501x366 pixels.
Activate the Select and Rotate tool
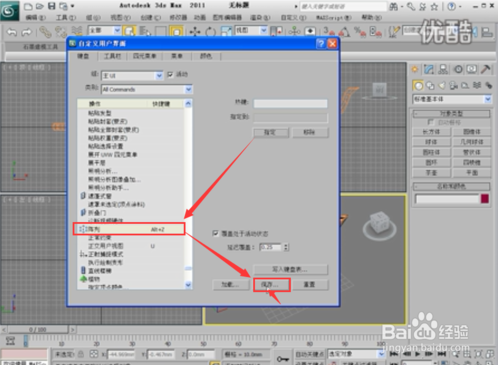tap(210, 32)
